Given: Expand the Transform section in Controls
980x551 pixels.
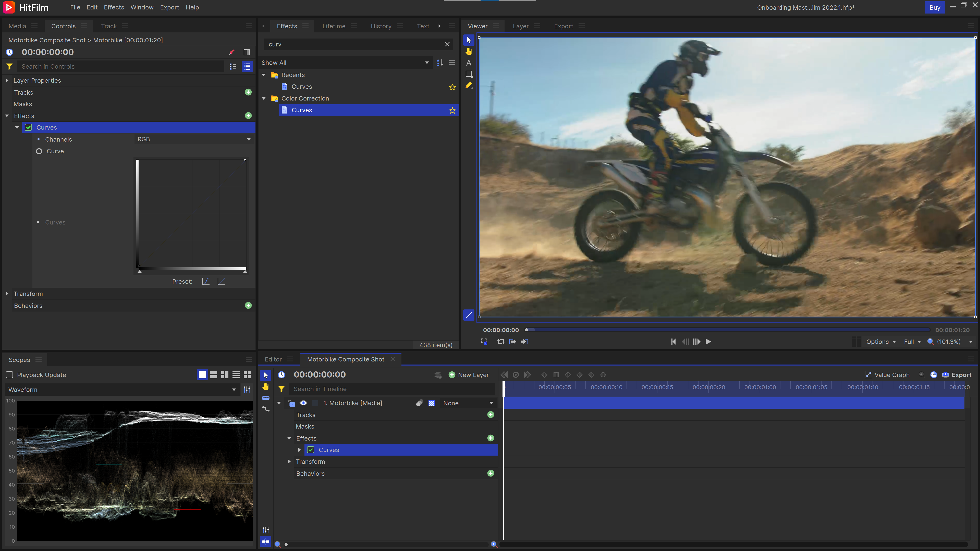Looking at the screenshot, I should click(7, 294).
